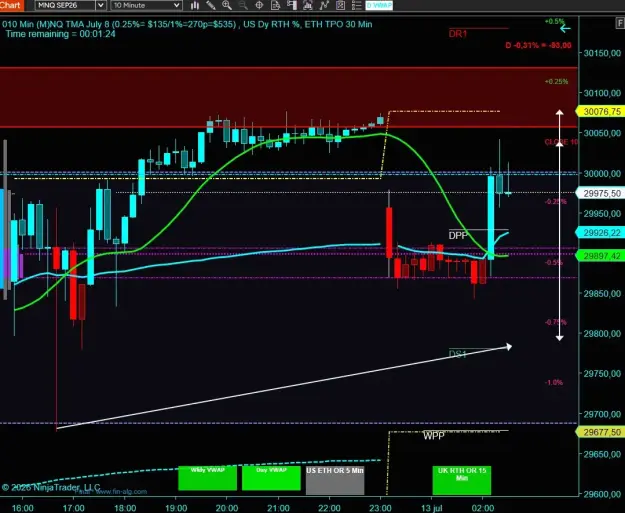Show the data box icon

(275, 5)
